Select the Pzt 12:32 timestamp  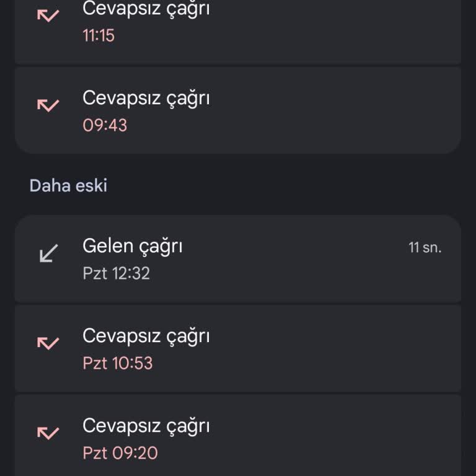click(117, 273)
